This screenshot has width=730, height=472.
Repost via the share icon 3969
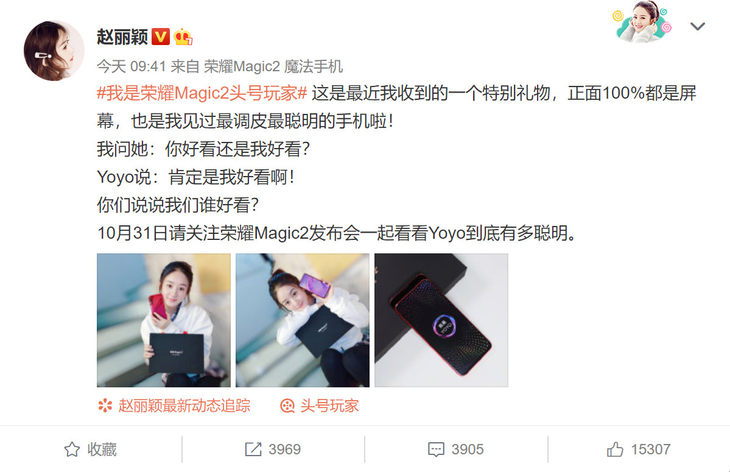tap(273, 449)
